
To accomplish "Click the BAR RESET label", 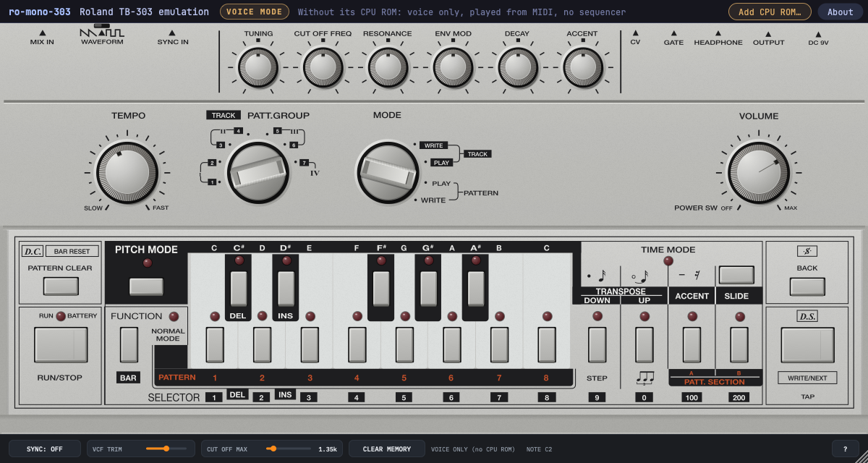I will pyautogui.click(x=72, y=252).
